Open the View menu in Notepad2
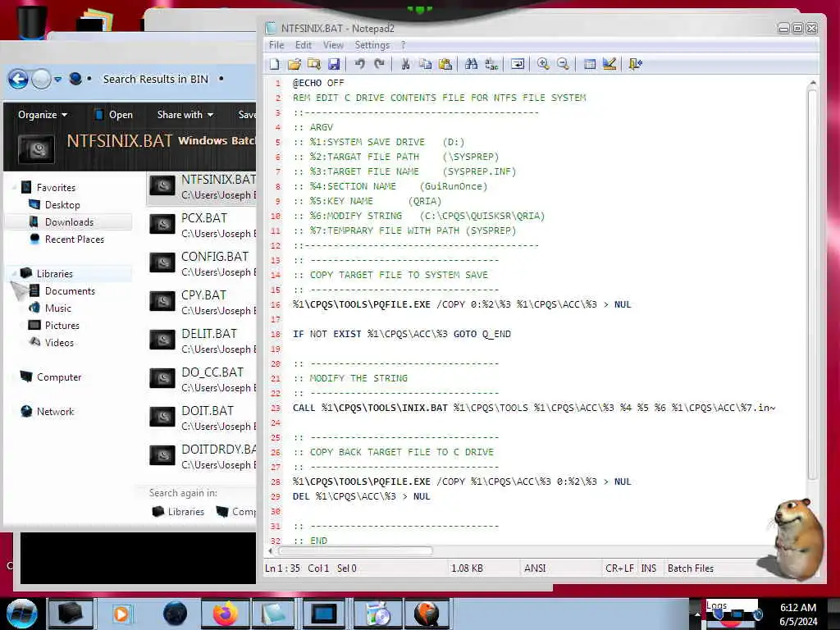Viewport: 840px width, 630px height. [333, 45]
